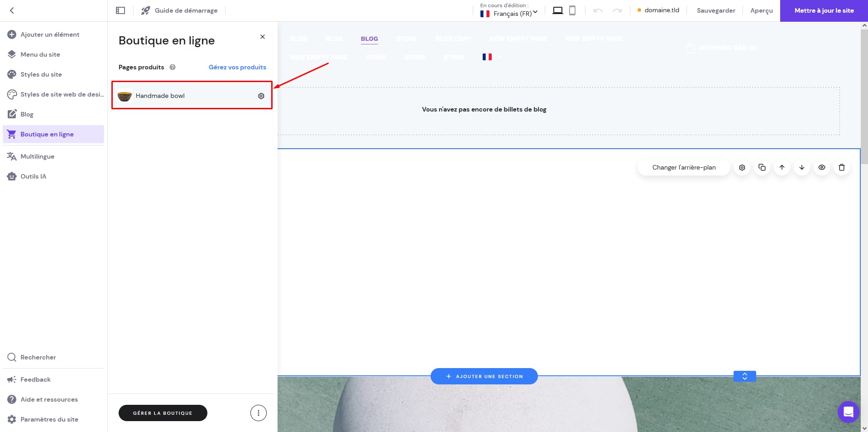Open three-dot more options menu
Screen dimensions: 868x432
click(x=258, y=413)
